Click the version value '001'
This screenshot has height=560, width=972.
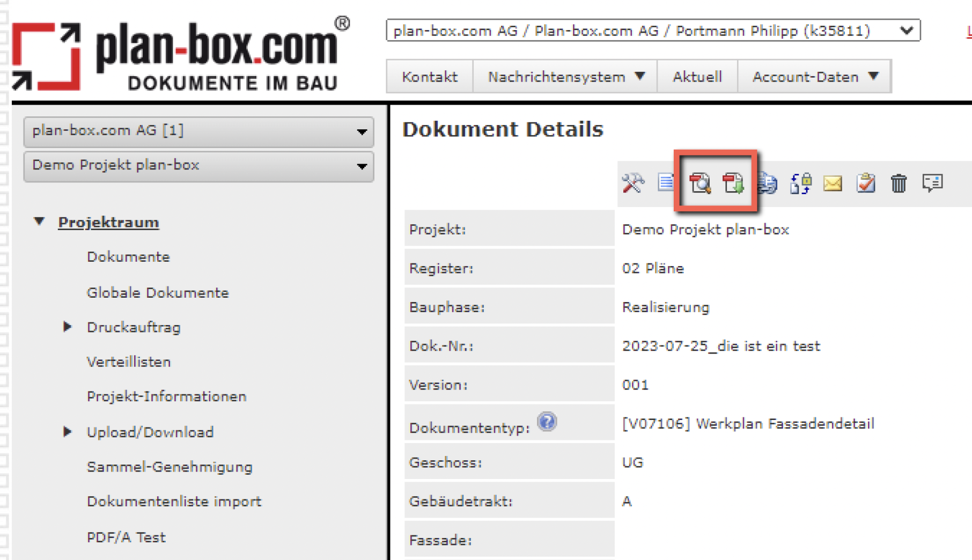[635, 385]
